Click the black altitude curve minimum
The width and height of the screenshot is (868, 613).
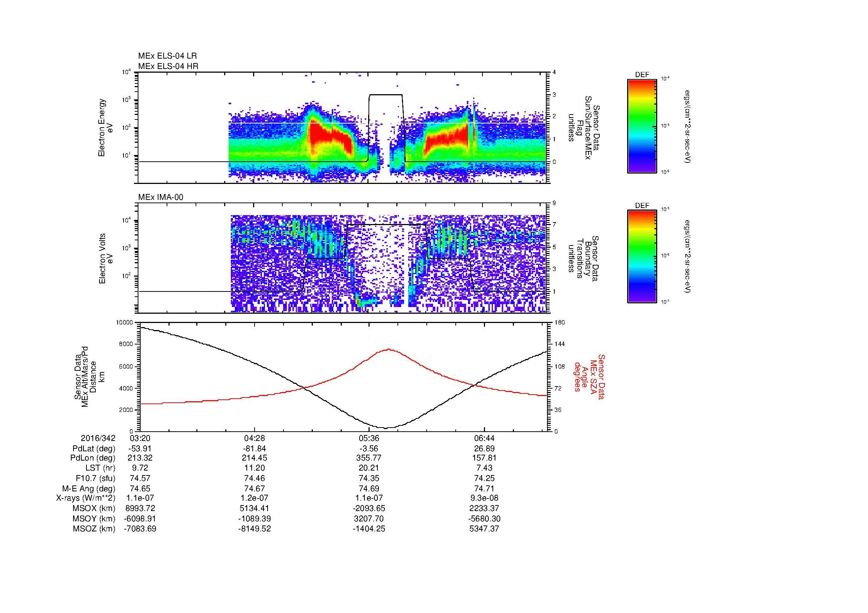[x=386, y=428]
